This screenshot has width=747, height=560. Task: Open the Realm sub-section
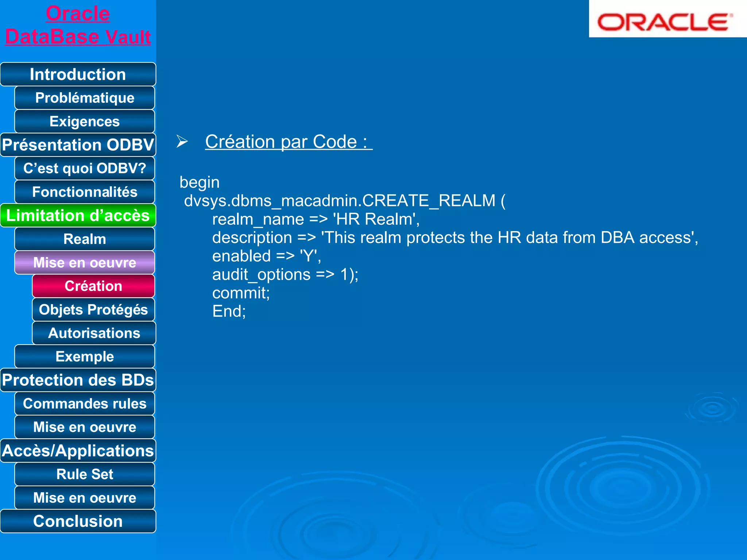85,239
